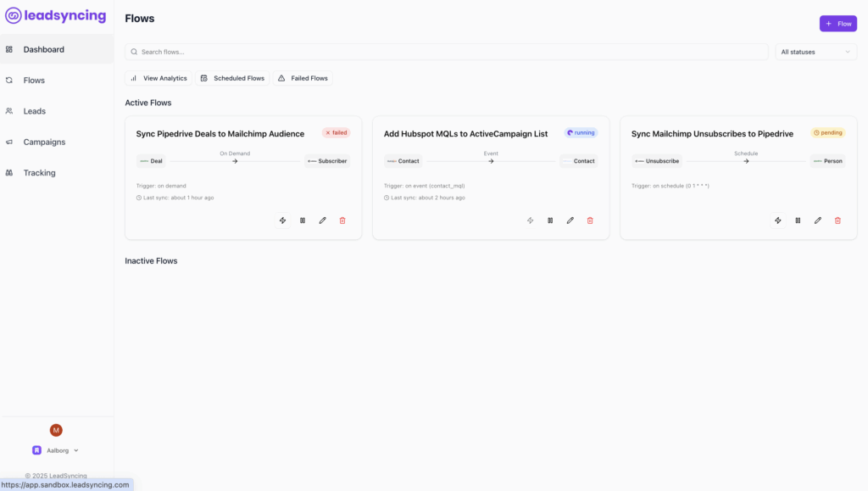Edit the Mailchimp Unsubscribes flow
This screenshot has height=491, width=868.
point(818,220)
